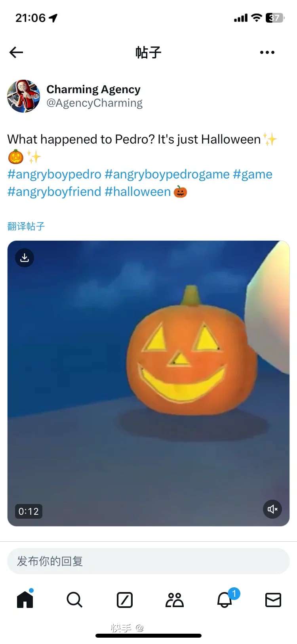Tap 翻译帖子 to translate the post

(26, 226)
